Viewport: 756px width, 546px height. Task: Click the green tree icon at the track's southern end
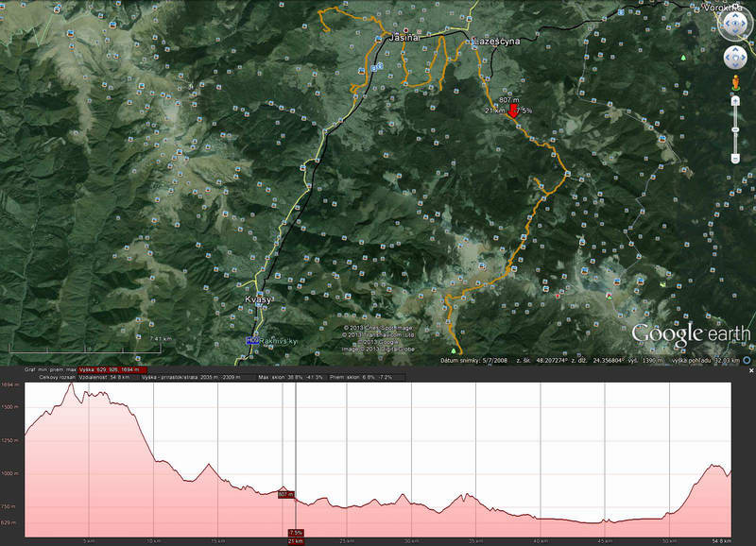[454, 350]
